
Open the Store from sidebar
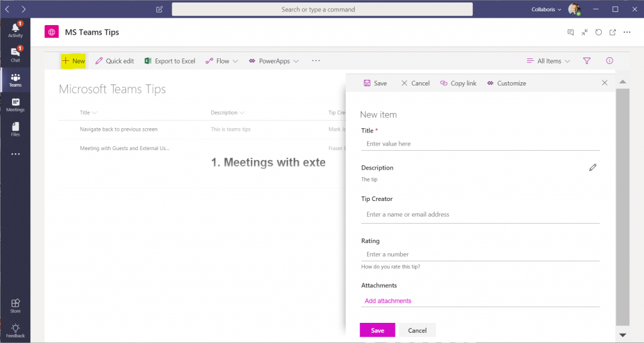click(15, 306)
